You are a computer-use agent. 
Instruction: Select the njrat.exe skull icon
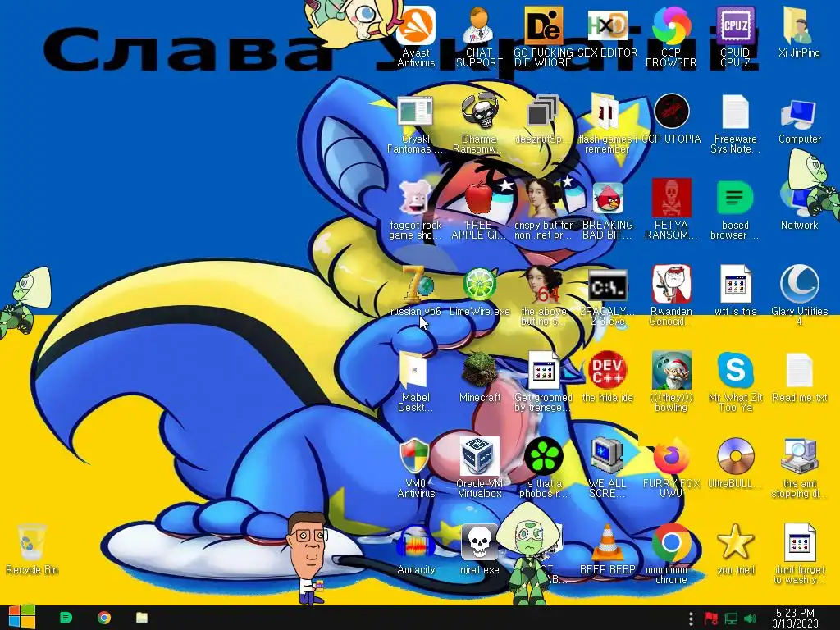click(x=479, y=550)
